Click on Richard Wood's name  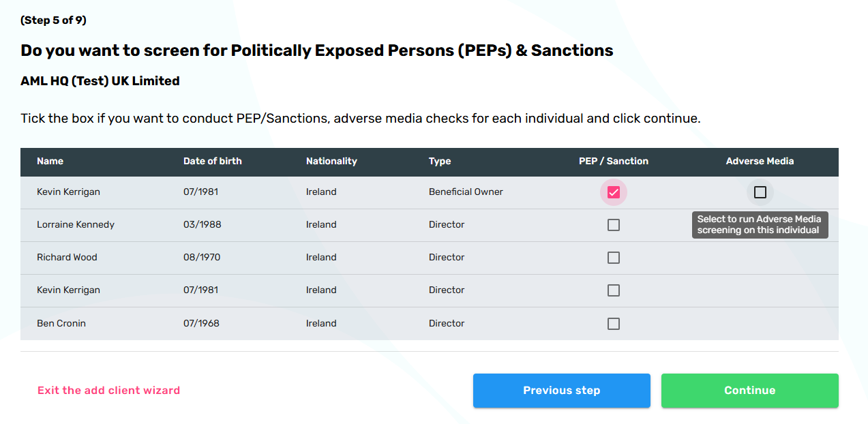pos(67,258)
